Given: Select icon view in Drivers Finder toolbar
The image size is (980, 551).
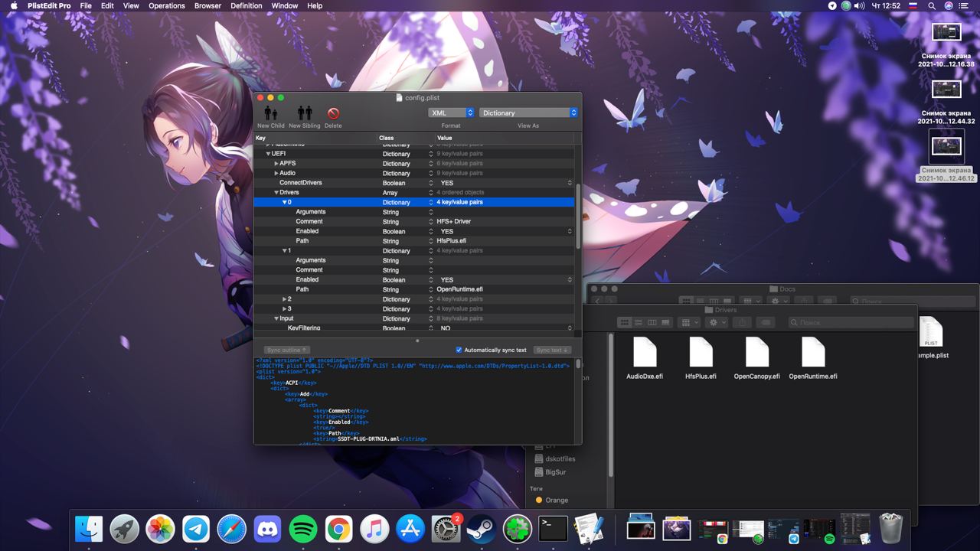Looking at the screenshot, I should pos(625,322).
